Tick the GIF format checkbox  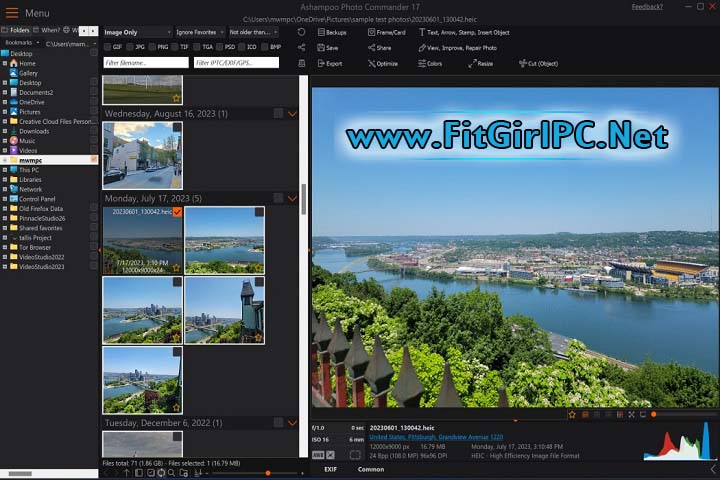(x=108, y=47)
